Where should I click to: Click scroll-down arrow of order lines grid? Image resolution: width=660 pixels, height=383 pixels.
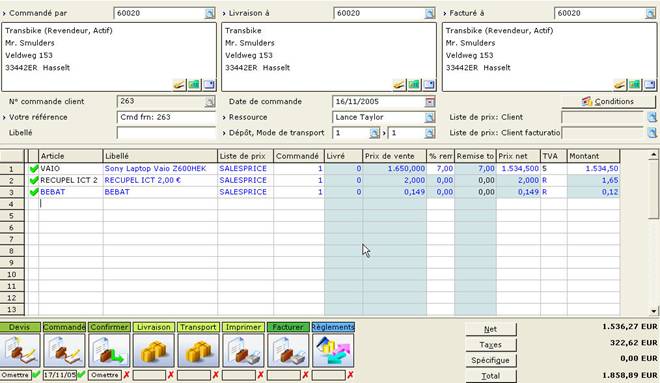[x=653, y=311]
